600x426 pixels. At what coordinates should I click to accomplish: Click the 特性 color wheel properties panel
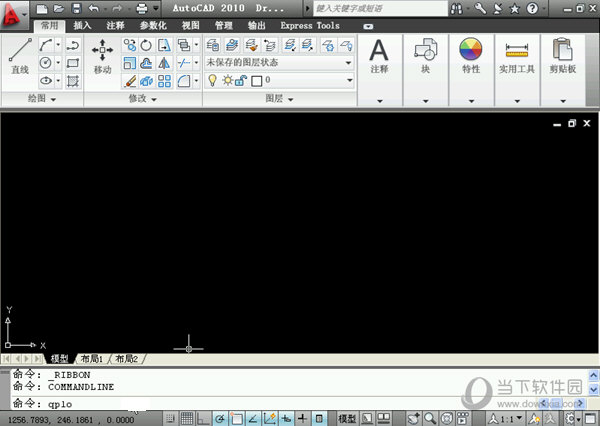tap(470, 56)
